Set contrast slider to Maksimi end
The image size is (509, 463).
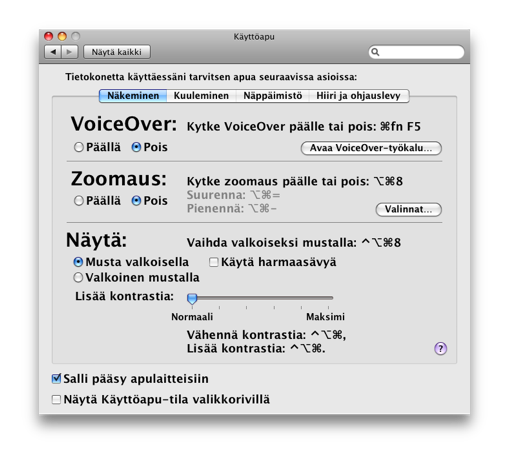point(328,298)
